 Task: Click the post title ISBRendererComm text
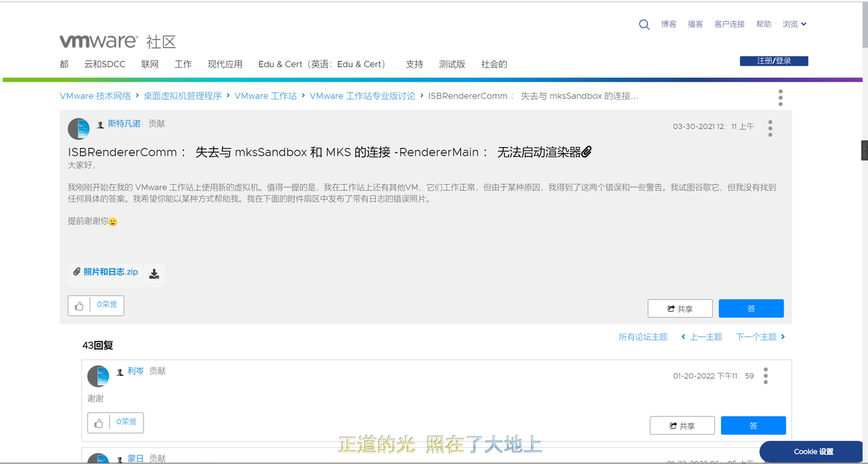324,152
